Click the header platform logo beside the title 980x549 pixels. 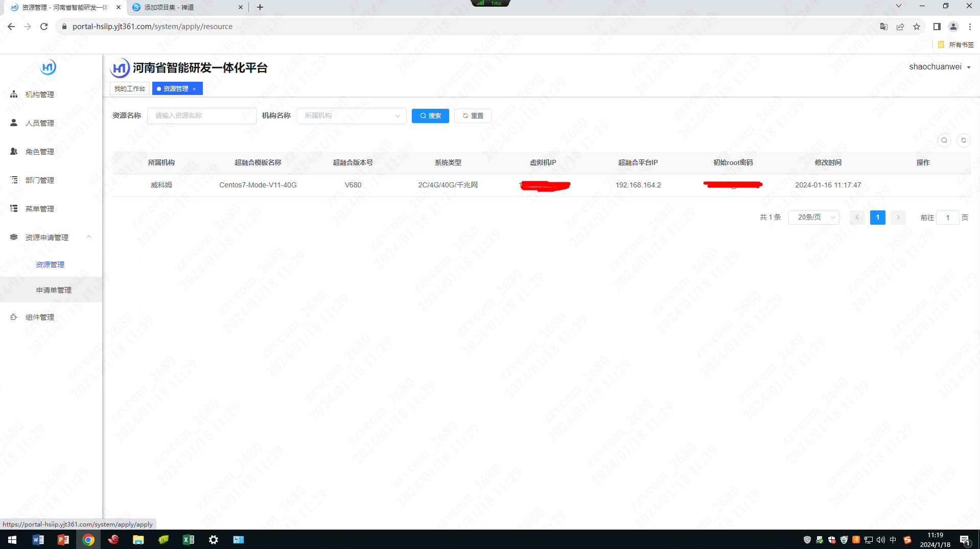[120, 68]
